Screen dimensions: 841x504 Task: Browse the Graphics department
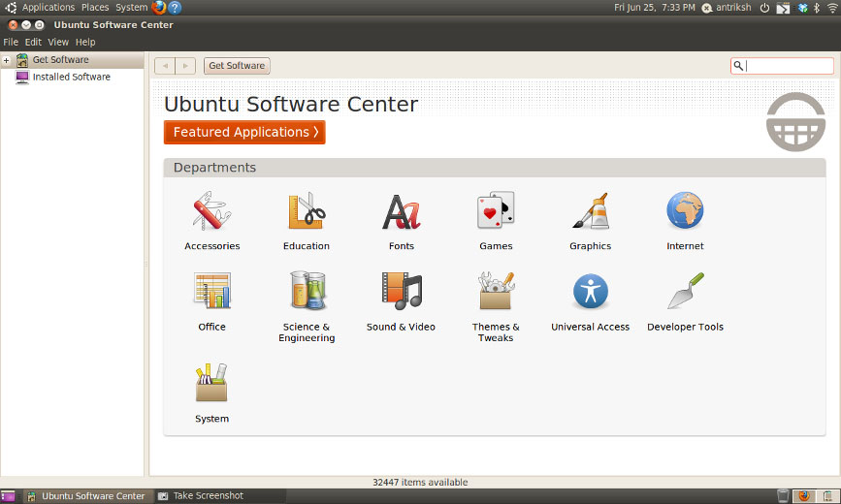tap(590, 221)
